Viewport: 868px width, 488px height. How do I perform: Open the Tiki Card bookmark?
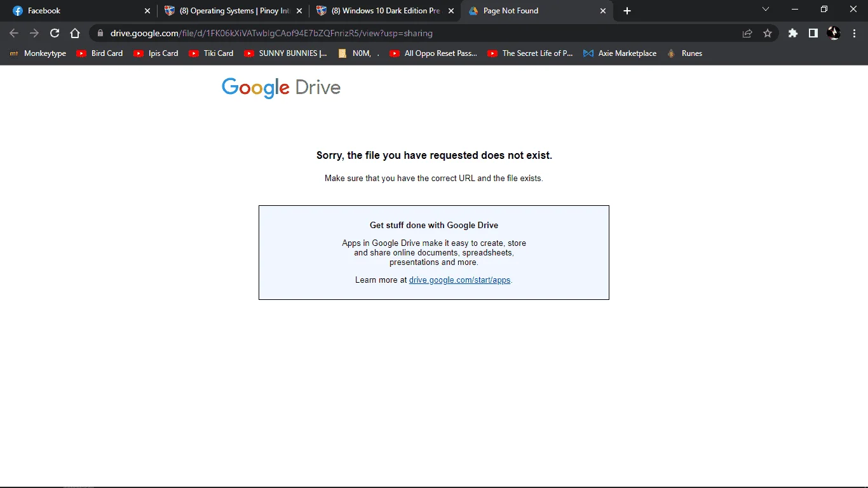(x=212, y=53)
